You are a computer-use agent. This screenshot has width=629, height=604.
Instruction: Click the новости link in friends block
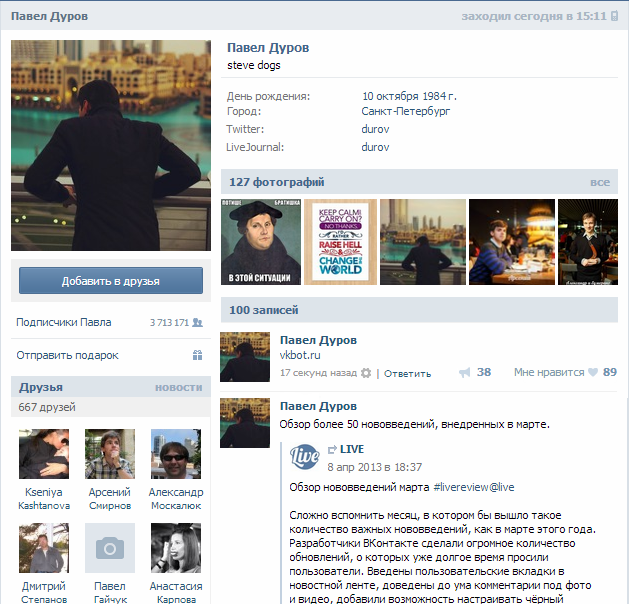tap(179, 387)
